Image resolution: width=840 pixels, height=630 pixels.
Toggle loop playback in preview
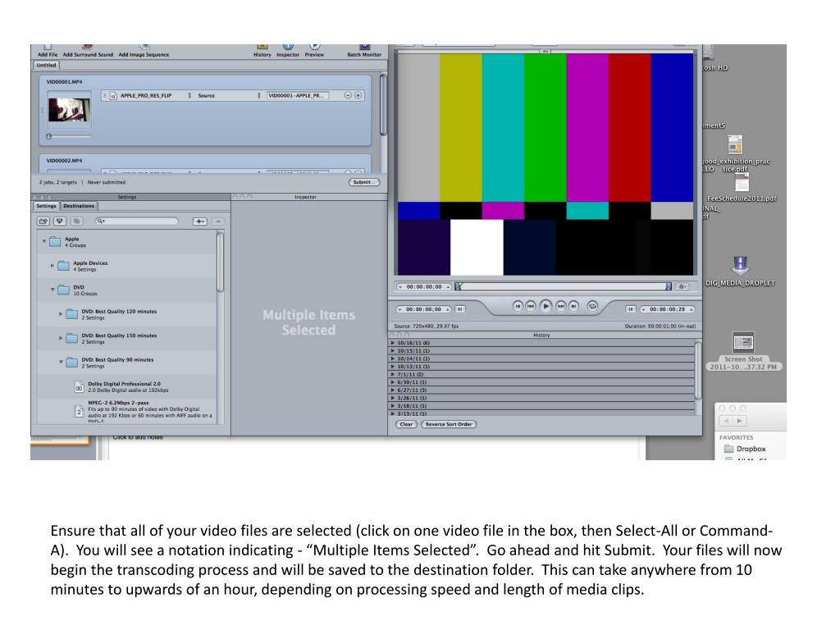pyautogui.click(x=592, y=306)
